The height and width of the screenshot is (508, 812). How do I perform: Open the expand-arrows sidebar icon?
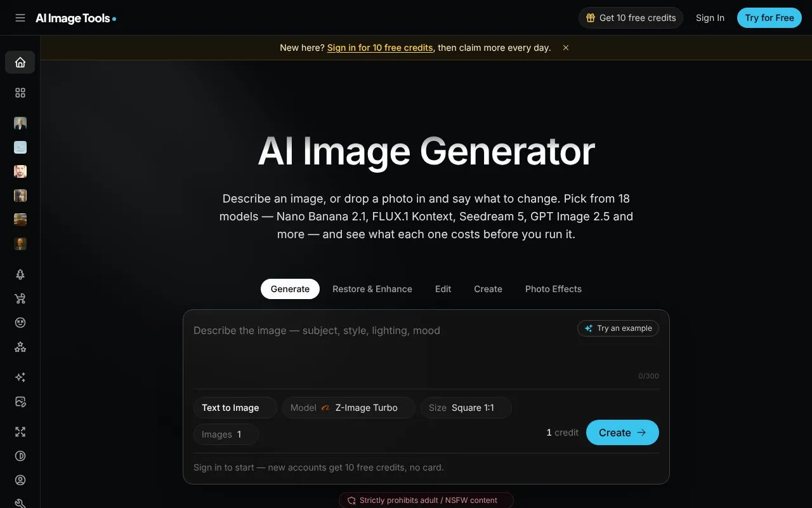point(20,432)
